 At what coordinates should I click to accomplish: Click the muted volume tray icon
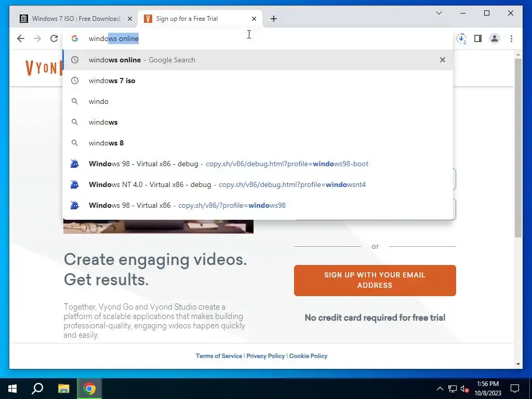(x=465, y=389)
